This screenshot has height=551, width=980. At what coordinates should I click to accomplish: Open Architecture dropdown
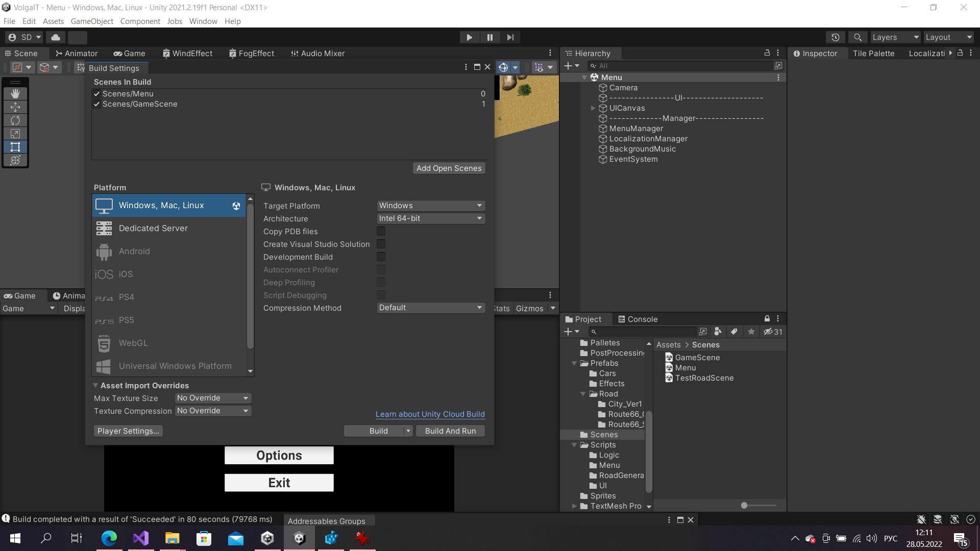(431, 218)
